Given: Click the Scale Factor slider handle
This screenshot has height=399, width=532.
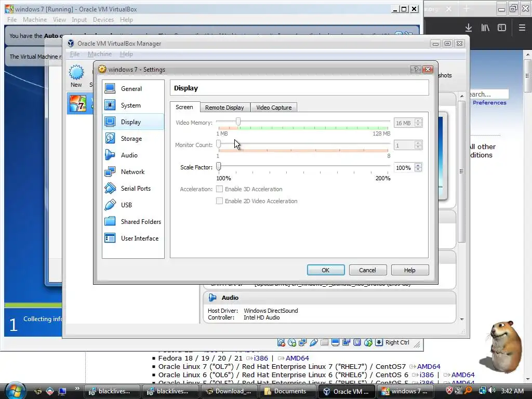Looking at the screenshot, I should click(219, 166).
